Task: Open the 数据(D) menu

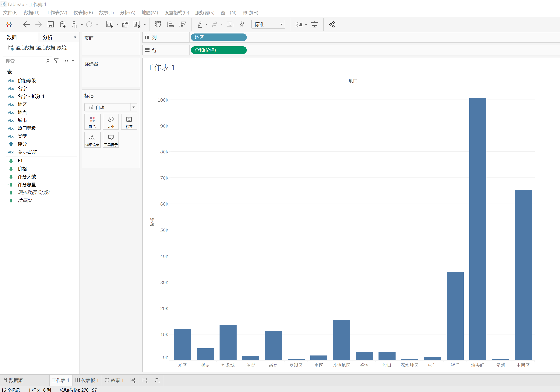Action: (32, 13)
